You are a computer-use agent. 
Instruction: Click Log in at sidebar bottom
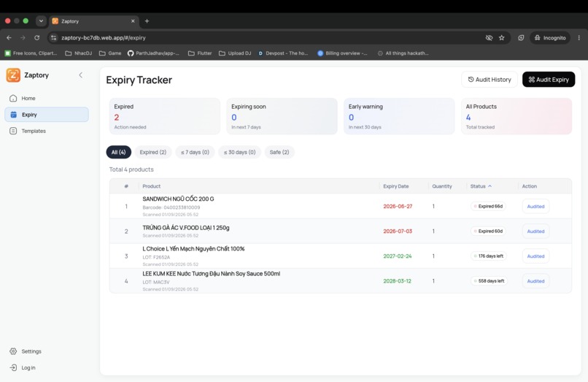(x=47, y=367)
